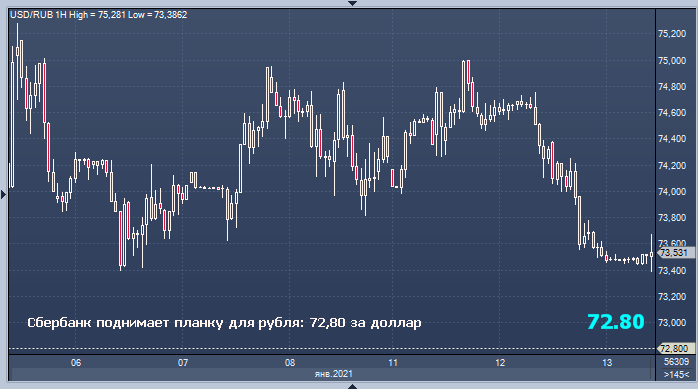Click the >145< bar count indicator

click(676, 375)
